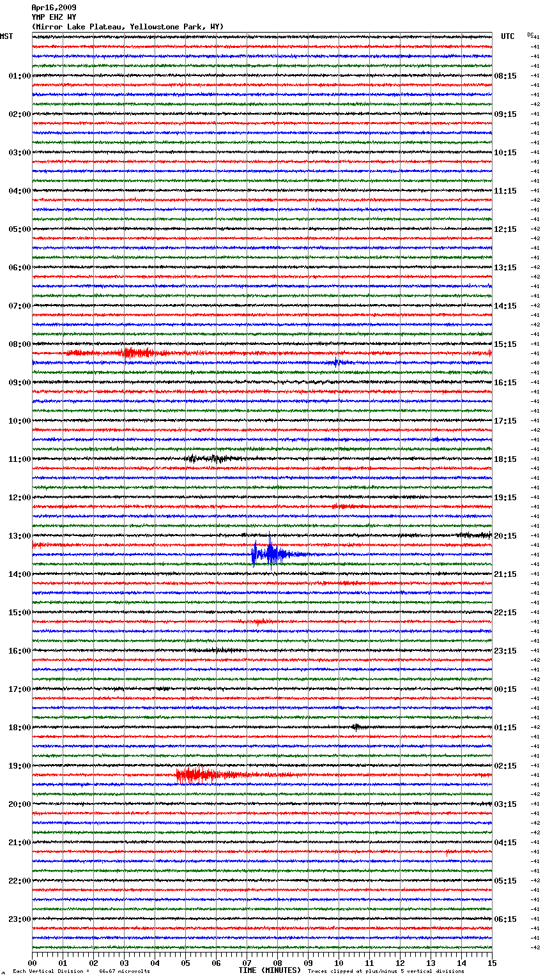Select the 16:00 MST hour label
543x980 pixels.
(20, 651)
